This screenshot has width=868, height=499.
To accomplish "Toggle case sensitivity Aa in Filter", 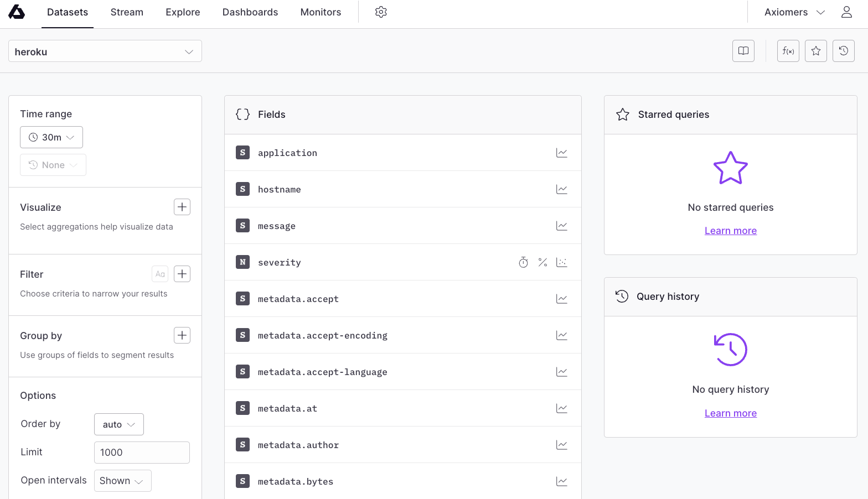I will (160, 274).
